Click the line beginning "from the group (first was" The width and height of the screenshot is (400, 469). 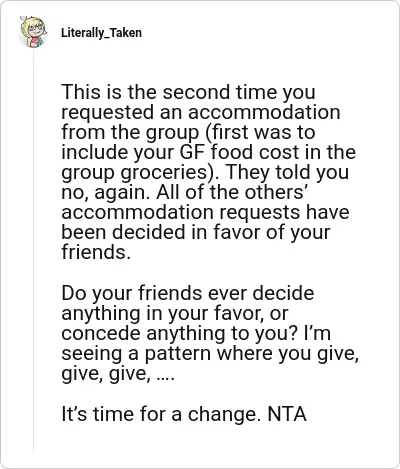(188, 132)
